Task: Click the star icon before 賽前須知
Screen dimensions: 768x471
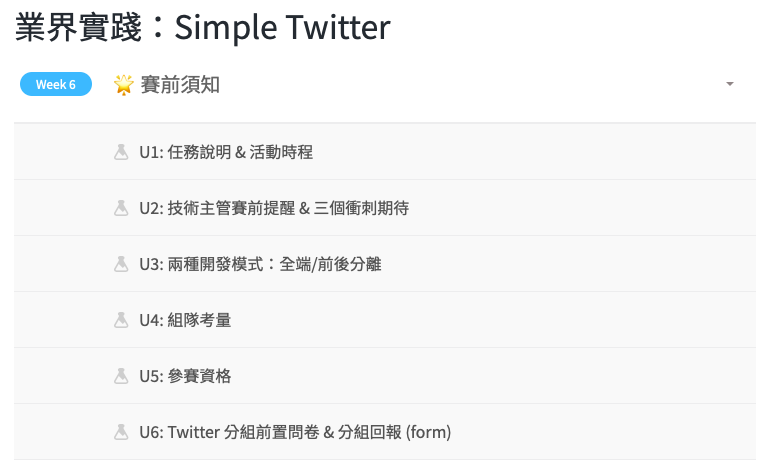Action: click(124, 84)
